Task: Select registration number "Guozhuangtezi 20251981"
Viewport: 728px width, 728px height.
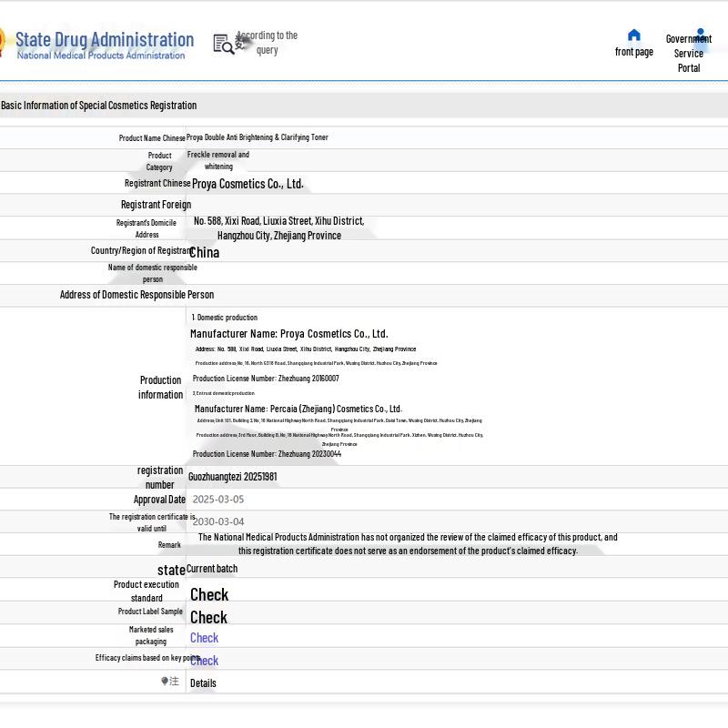Action: click(x=233, y=477)
